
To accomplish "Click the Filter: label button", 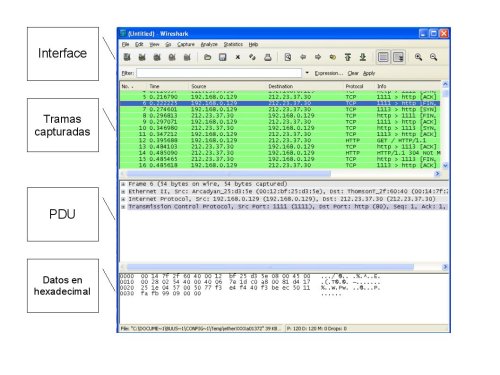I will (128, 73).
